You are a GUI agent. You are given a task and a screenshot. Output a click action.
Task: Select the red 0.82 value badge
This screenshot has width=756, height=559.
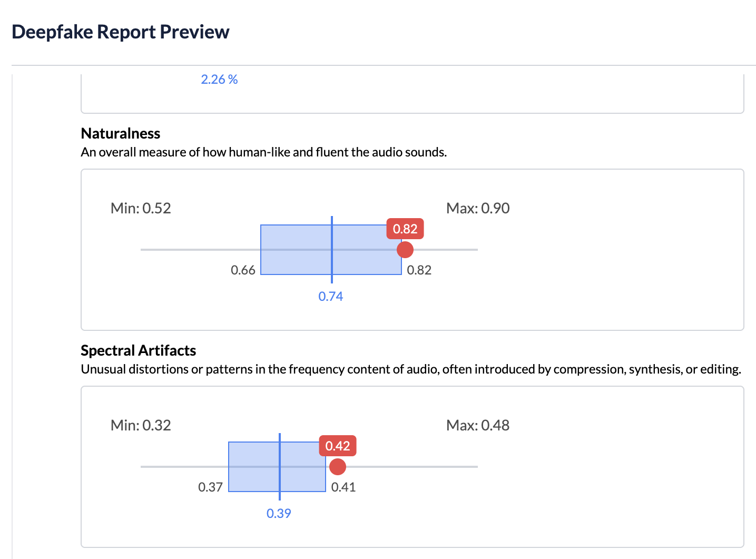(x=405, y=229)
